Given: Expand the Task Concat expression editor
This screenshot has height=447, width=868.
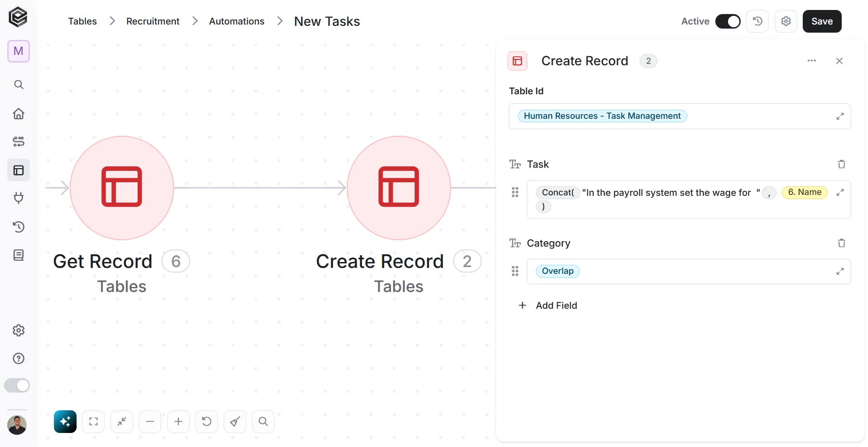Looking at the screenshot, I should point(840,192).
